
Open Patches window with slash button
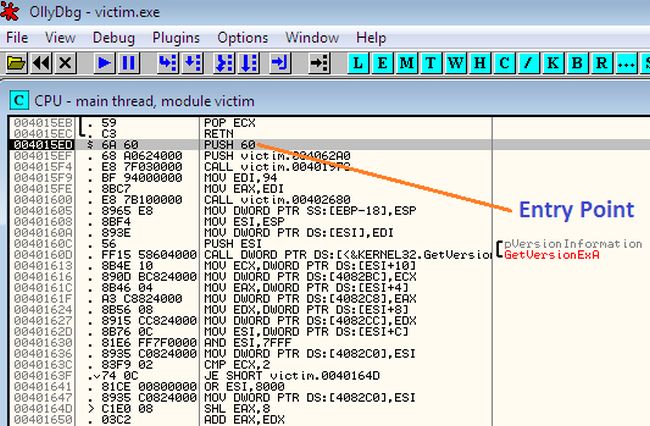(528, 63)
